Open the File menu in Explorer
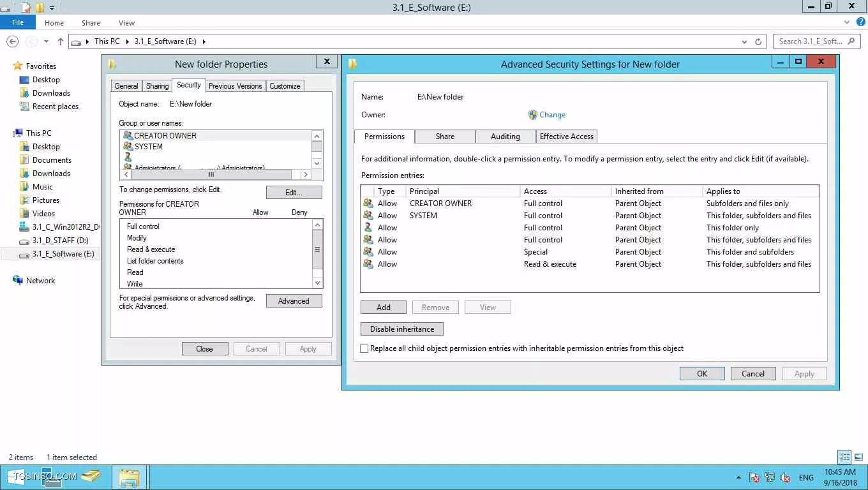Viewport: 868px width, 490px height. 18,22
